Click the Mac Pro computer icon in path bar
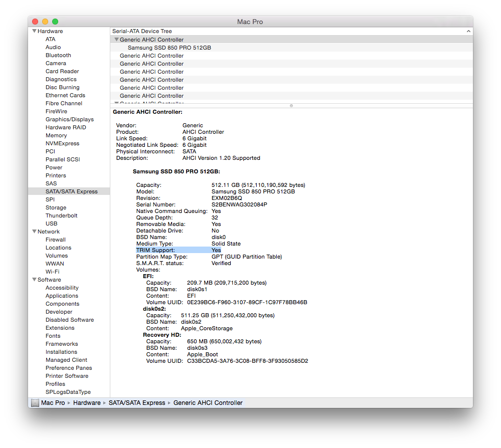The height and width of the screenshot is (448, 501). tap(35, 403)
